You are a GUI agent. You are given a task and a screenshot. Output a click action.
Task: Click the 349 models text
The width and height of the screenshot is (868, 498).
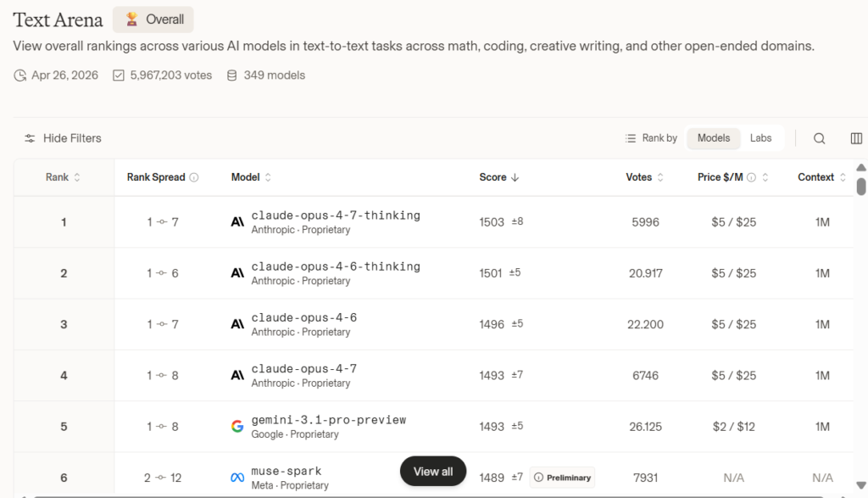(275, 76)
